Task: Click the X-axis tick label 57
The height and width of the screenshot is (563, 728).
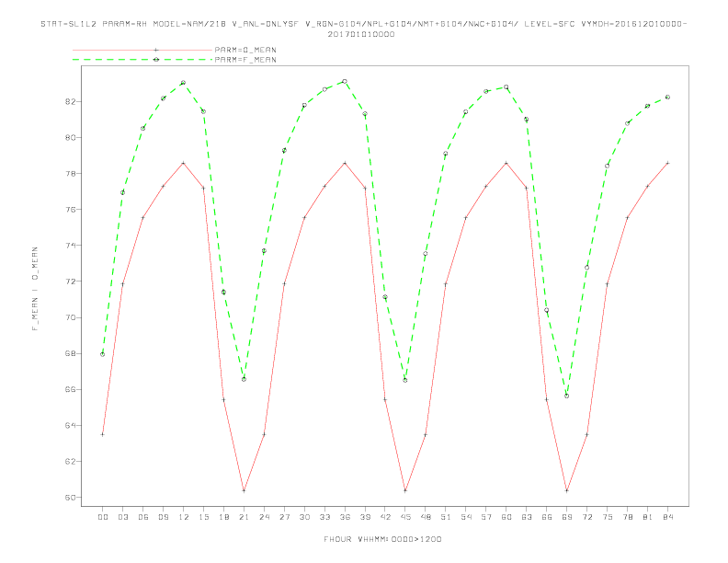Action: point(486,517)
